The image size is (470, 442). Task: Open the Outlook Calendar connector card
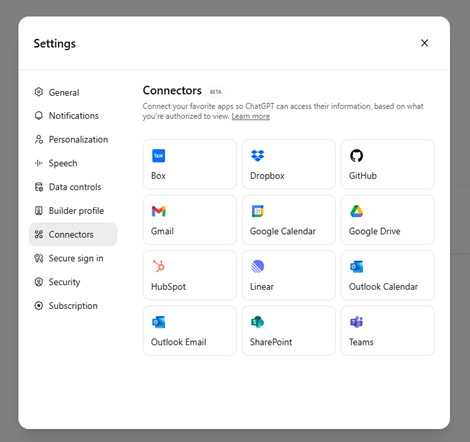(x=388, y=275)
